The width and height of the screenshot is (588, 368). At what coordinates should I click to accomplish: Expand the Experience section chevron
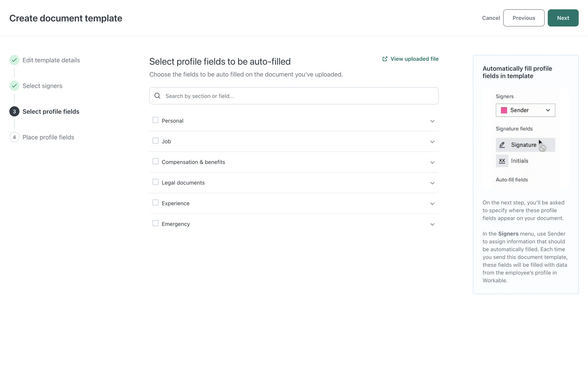[432, 204]
